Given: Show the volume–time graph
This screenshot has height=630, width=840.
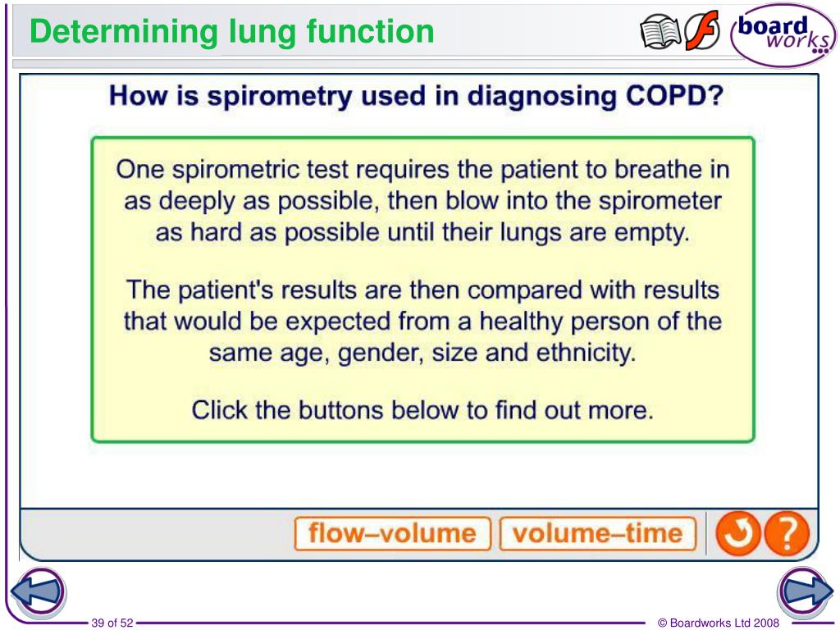Looking at the screenshot, I should pyautogui.click(x=598, y=533).
